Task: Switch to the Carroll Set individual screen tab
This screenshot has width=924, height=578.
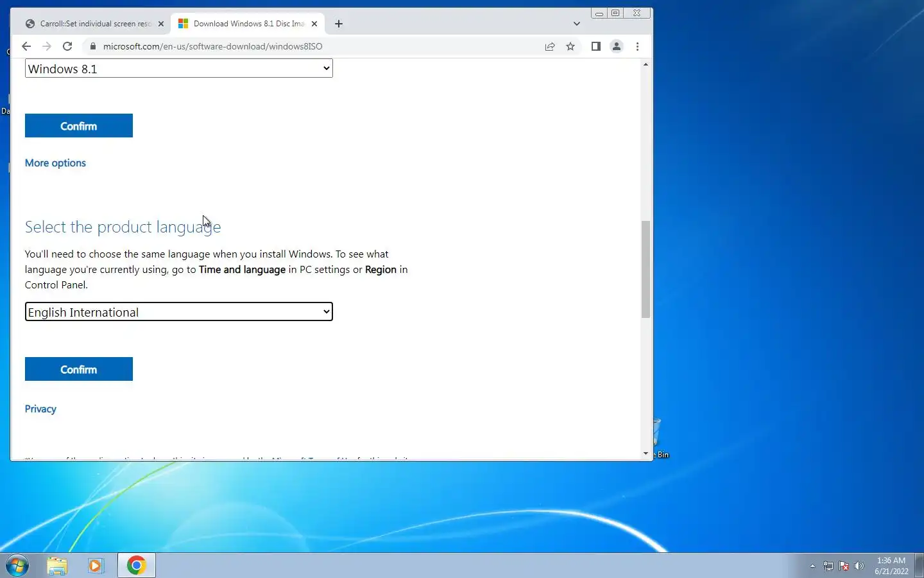Action: coord(94,24)
